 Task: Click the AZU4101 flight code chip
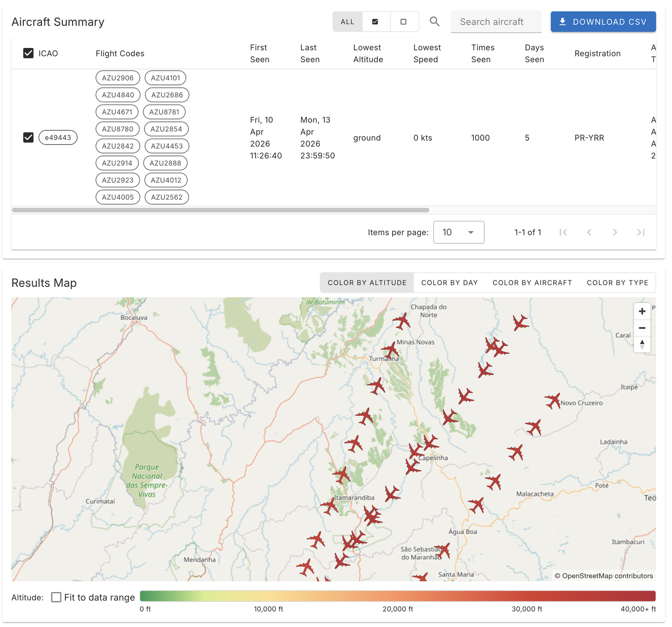[x=165, y=78]
